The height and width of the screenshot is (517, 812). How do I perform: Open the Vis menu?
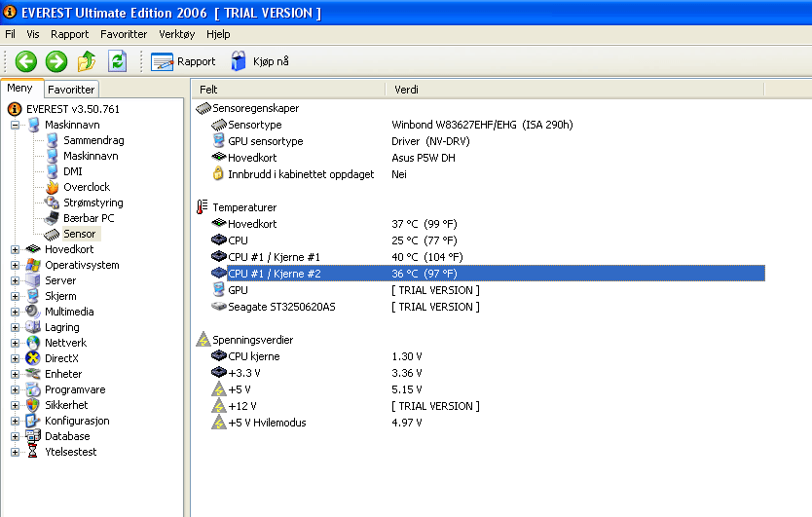click(33, 34)
